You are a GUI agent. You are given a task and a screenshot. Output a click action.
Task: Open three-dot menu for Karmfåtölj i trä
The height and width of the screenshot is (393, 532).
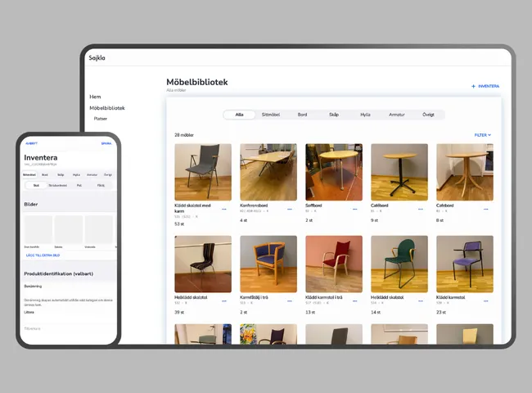coord(290,301)
